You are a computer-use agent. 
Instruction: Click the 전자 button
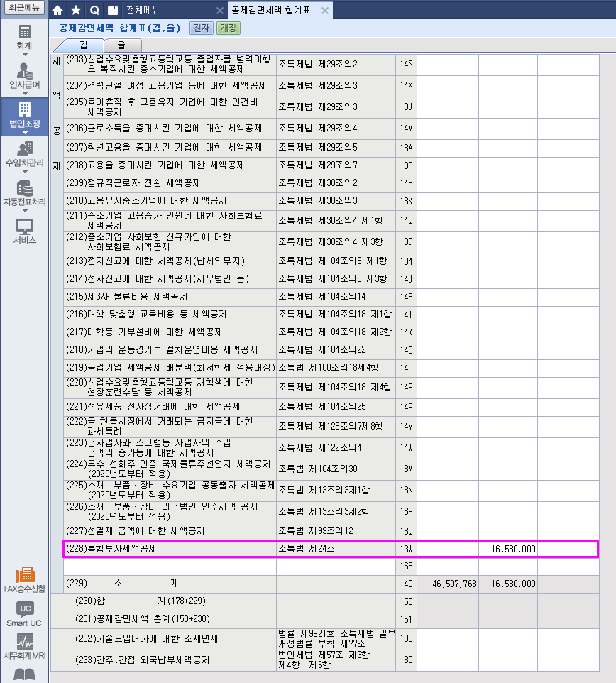202,28
